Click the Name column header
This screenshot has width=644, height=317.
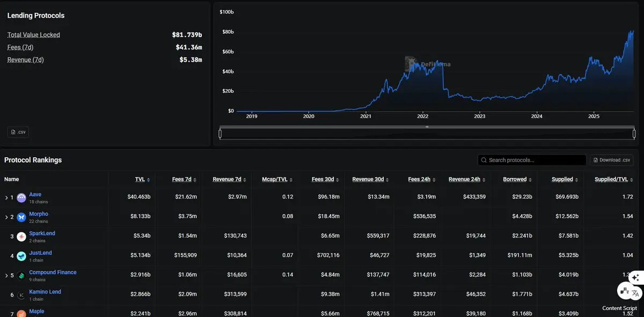coord(11,179)
